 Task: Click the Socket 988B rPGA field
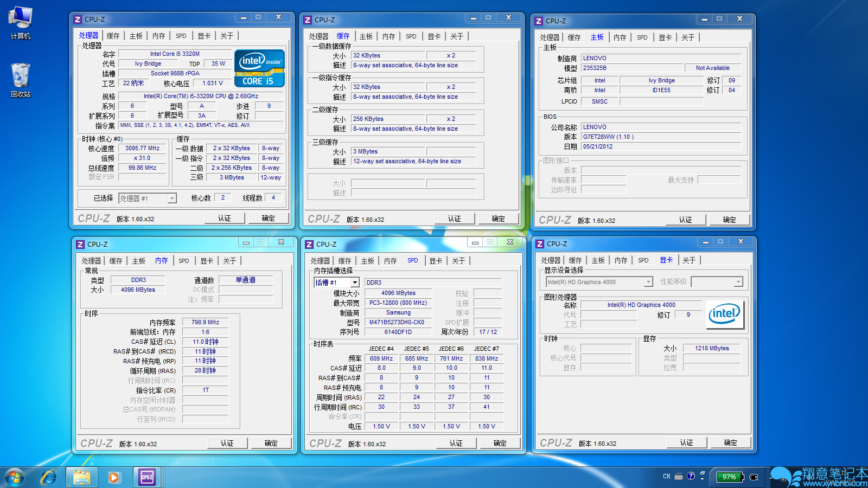pos(175,74)
